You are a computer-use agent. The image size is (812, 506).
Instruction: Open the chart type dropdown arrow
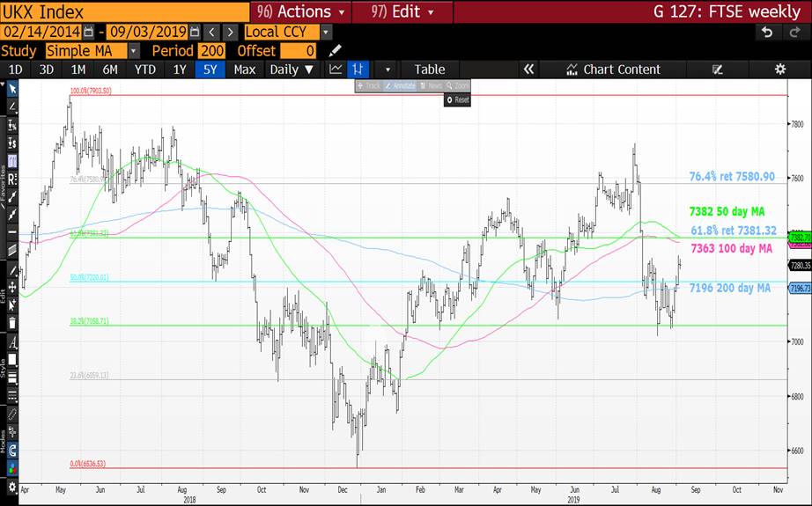388,70
